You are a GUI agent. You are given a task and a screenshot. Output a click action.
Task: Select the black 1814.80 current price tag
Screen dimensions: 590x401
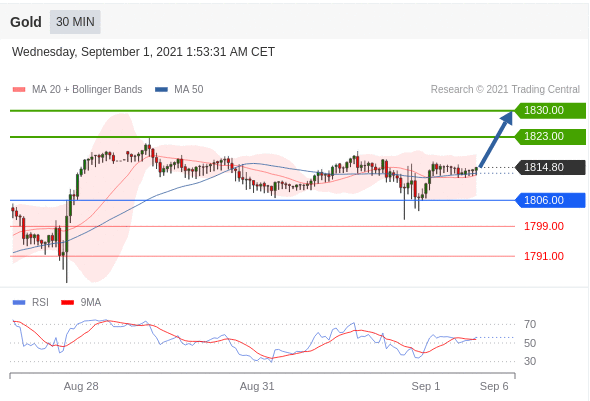pyautogui.click(x=550, y=167)
